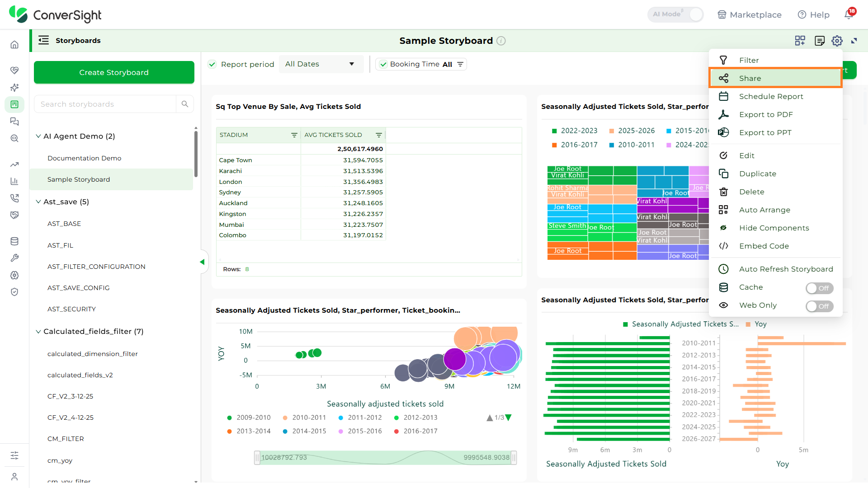Open the storyboard settings gear
The width and height of the screenshot is (868, 488).
click(x=837, y=41)
